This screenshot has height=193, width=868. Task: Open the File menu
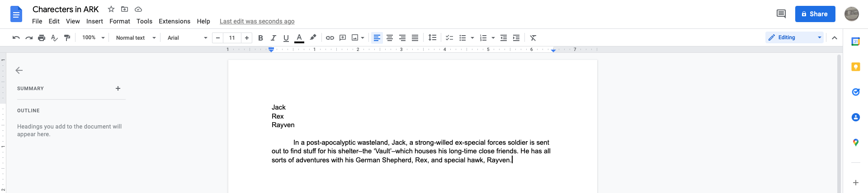[37, 21]
